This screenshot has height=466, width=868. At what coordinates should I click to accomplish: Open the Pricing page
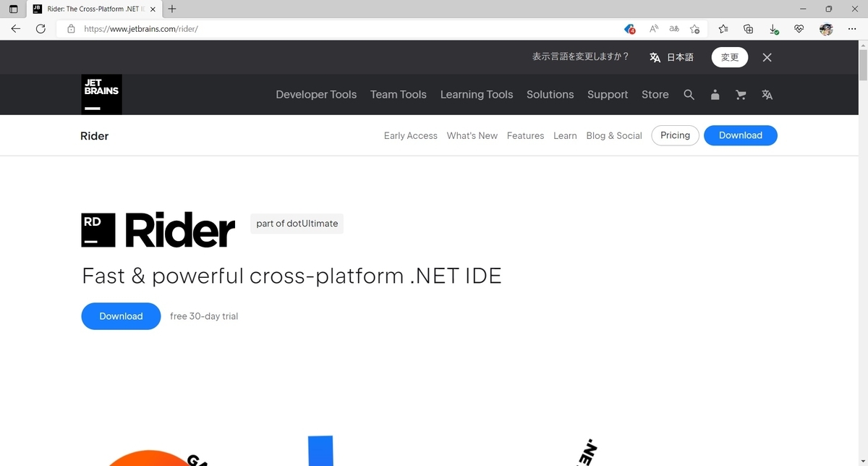pyautogui.click(x=674, y=135)
